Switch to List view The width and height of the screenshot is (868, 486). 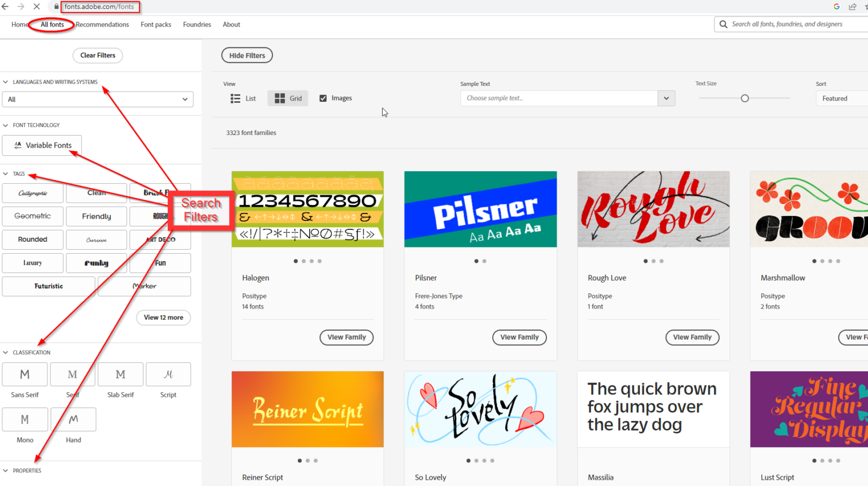[243, 98]
